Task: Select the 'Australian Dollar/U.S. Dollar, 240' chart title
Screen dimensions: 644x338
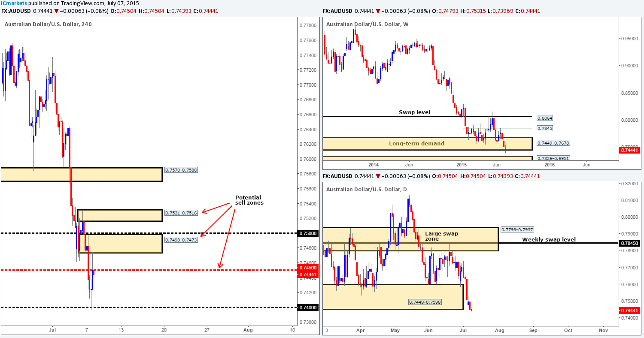Action: pyautogui.click(x=48, y=24)
